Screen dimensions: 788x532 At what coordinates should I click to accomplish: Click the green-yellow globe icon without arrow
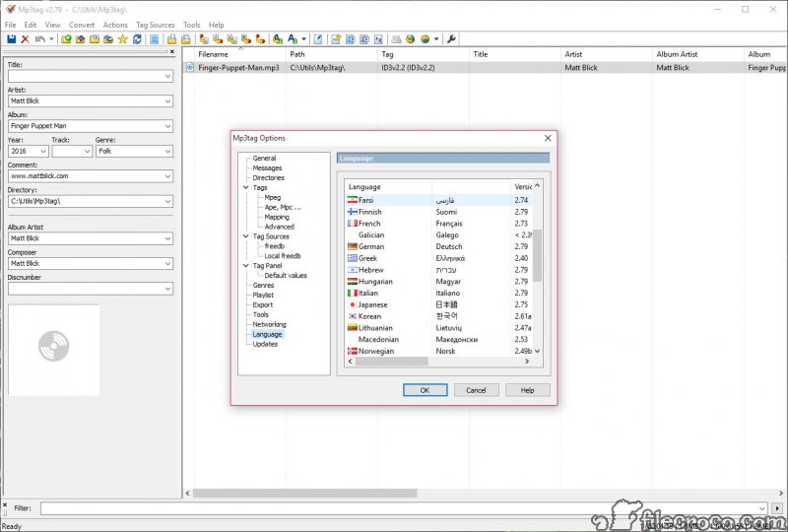point(411,39)
